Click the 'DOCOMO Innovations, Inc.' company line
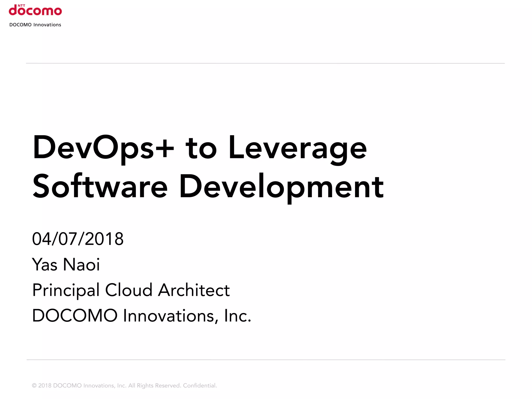 142,316
